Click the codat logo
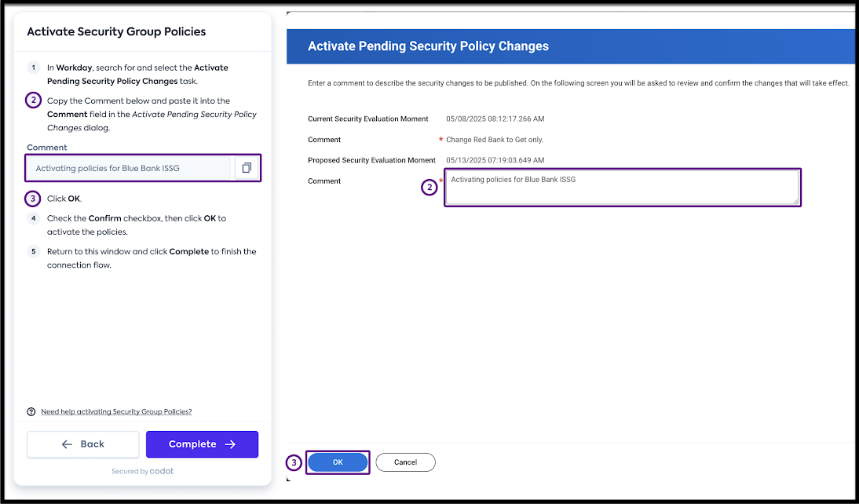Image resolution: width=859 pixels, height=504 pixels. (163, 471)
